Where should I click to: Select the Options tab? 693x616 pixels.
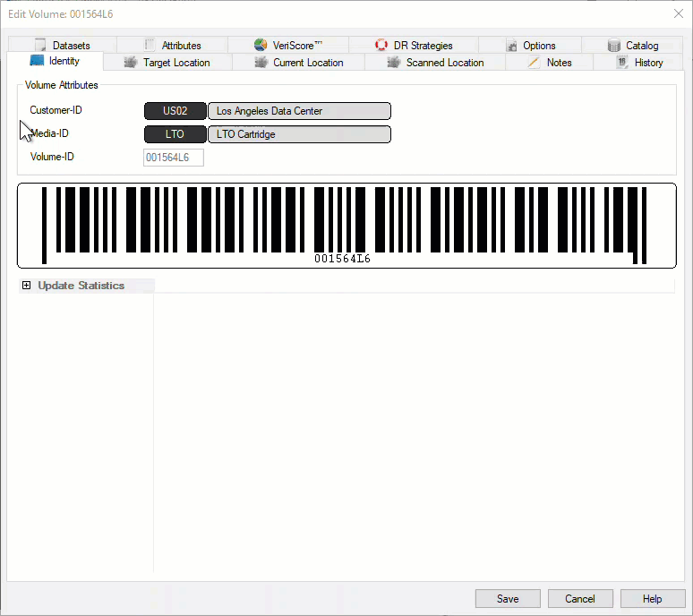coord(530,45)
